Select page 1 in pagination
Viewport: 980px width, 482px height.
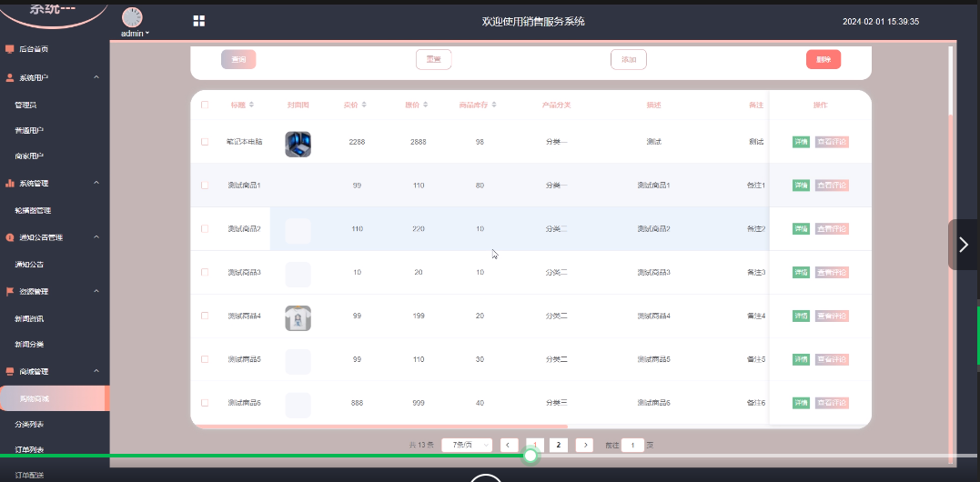[535, 445]
